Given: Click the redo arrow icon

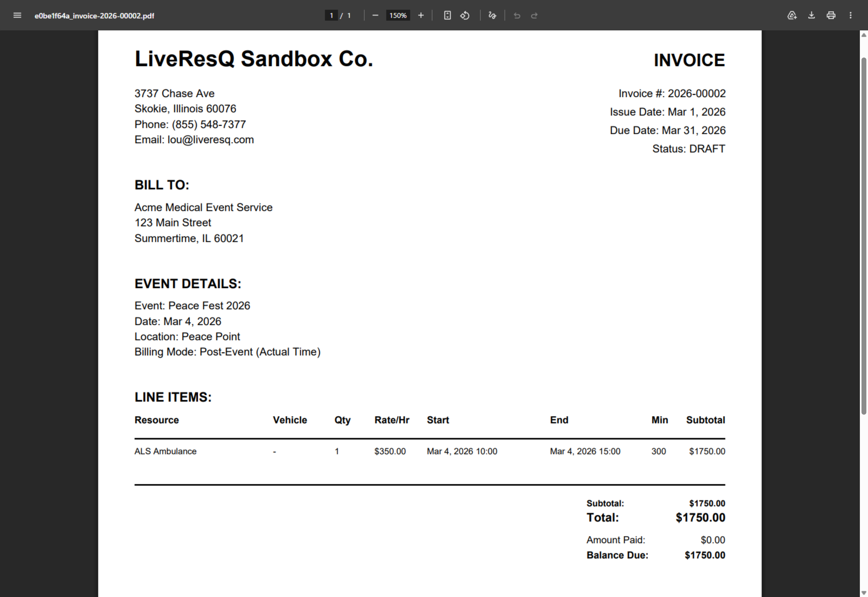Looking at the screenshot, I should (x=534, y=15).
